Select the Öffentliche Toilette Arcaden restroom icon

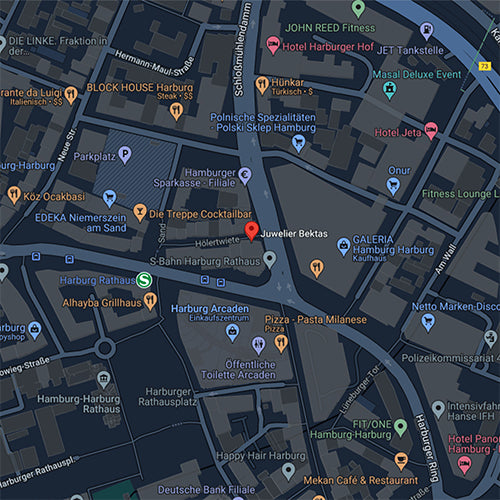(x=259, y=345)
